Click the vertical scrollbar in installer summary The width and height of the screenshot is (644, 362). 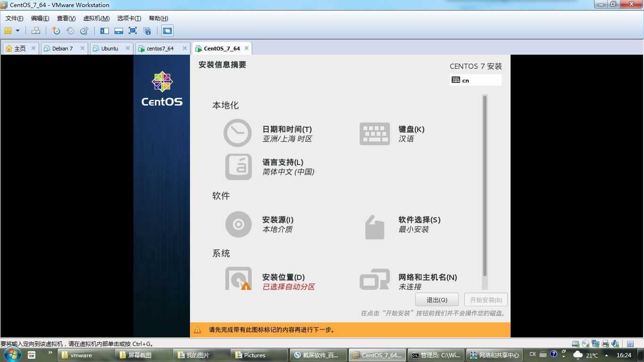point(485,186)
